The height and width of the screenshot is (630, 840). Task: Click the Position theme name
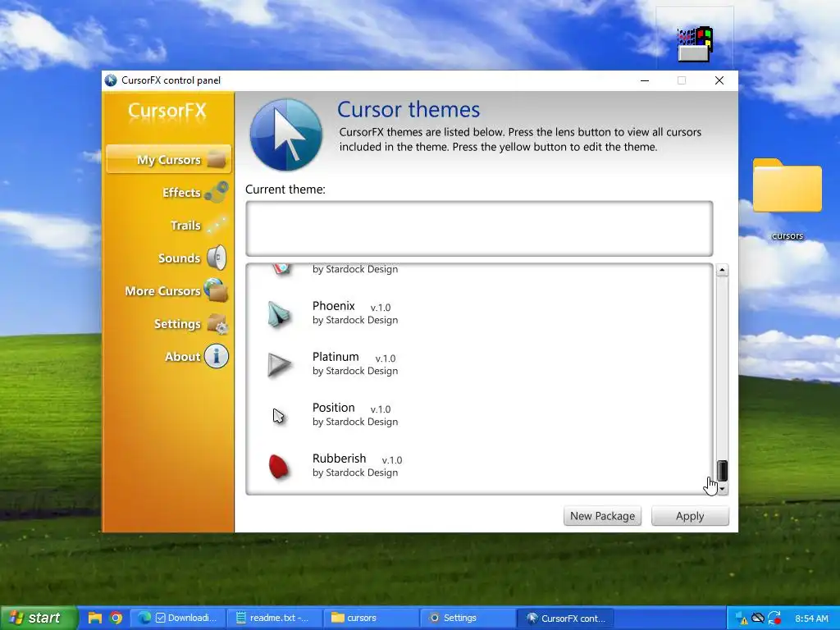click(x=334, y=408)
